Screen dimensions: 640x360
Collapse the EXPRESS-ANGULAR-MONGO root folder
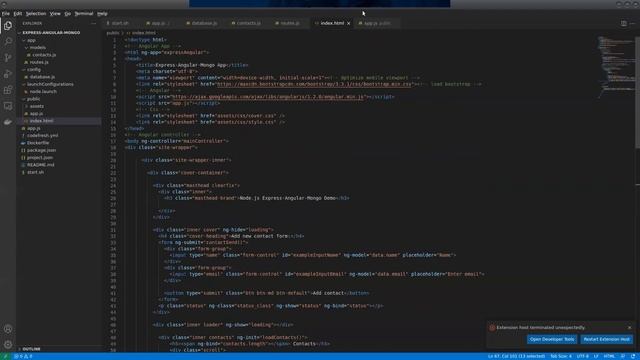tap(51, 33)
